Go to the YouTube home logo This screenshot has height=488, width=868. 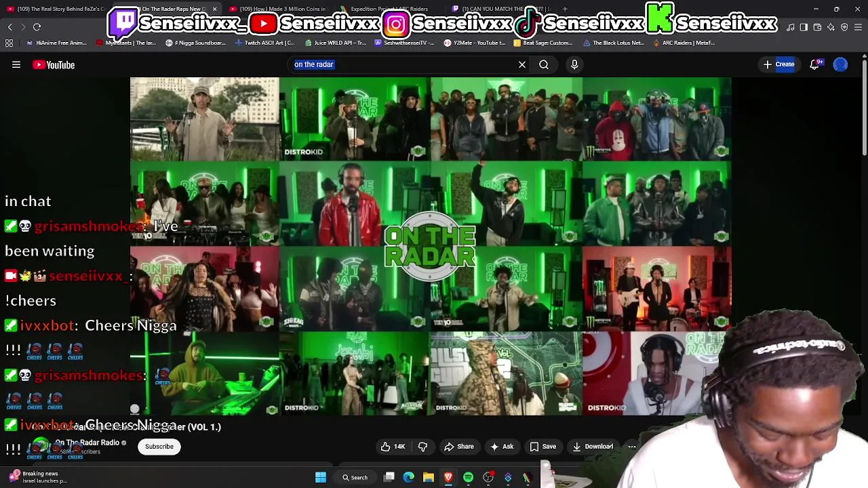pyautogui.click(x=54, y=65)
